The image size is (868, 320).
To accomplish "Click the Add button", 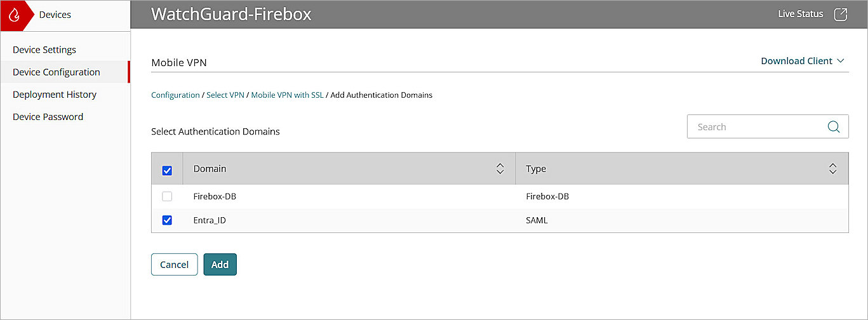I will click(220, 265).
